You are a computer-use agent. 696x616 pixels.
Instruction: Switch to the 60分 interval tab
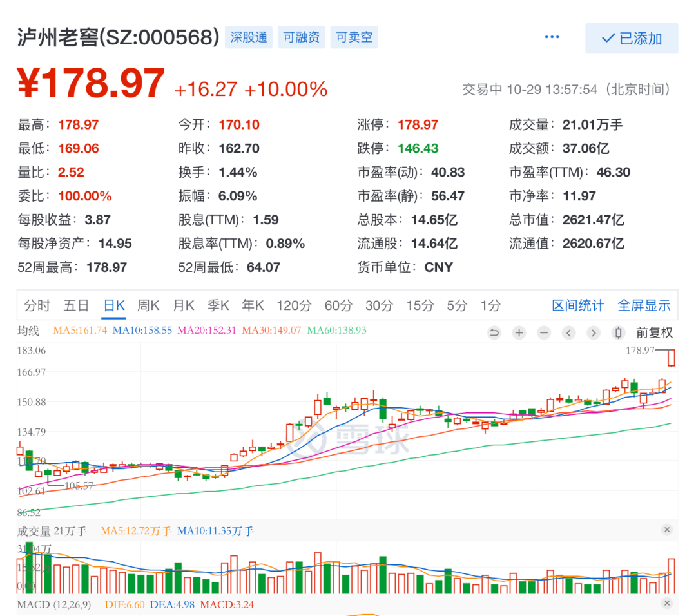pyautogui.click(x=338, y=305)
